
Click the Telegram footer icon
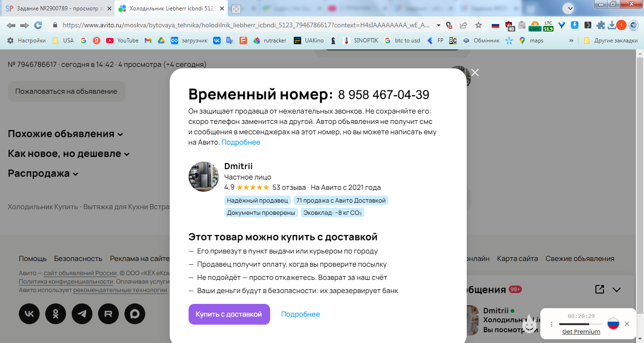82,314
